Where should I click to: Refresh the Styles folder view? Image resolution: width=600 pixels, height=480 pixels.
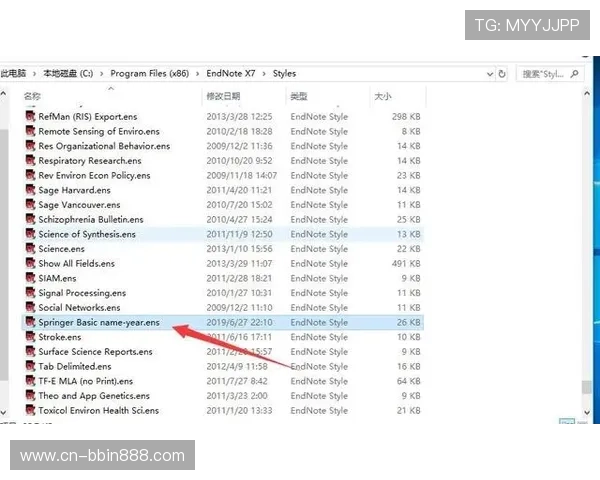502,74
